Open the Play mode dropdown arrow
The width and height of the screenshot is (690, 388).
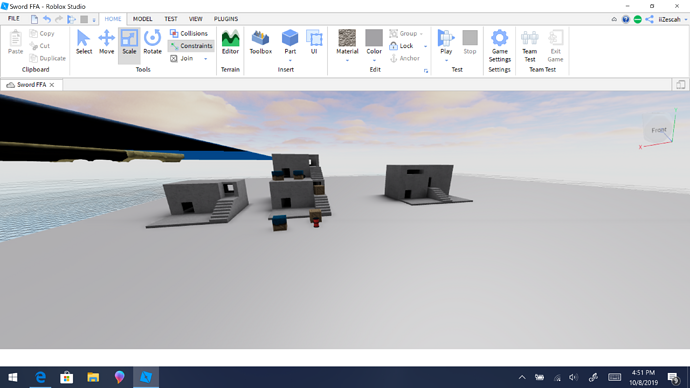click(x=446, y=61)
